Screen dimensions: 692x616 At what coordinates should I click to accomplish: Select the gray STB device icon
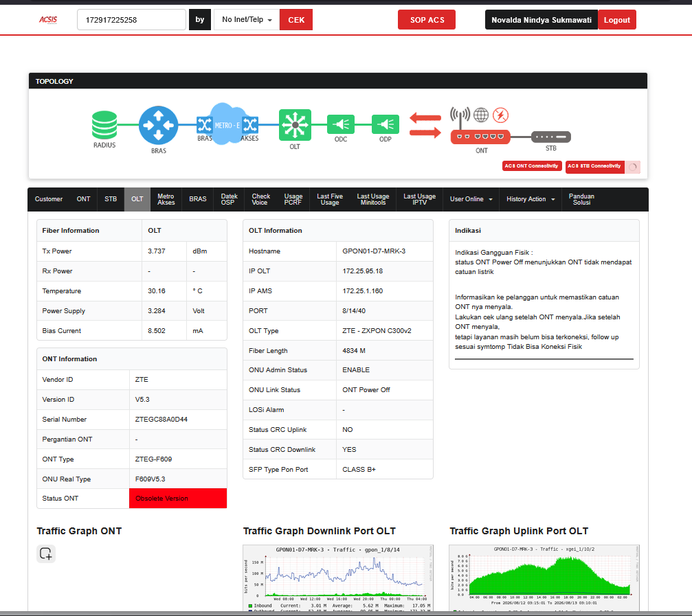550,137
